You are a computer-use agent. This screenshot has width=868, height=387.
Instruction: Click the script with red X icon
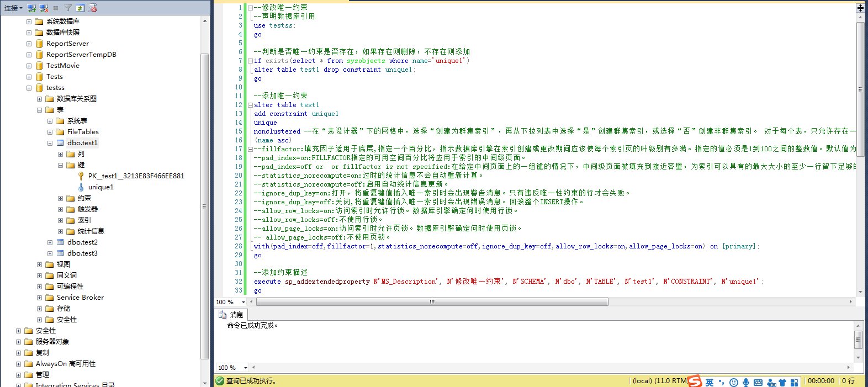(92, 8)
